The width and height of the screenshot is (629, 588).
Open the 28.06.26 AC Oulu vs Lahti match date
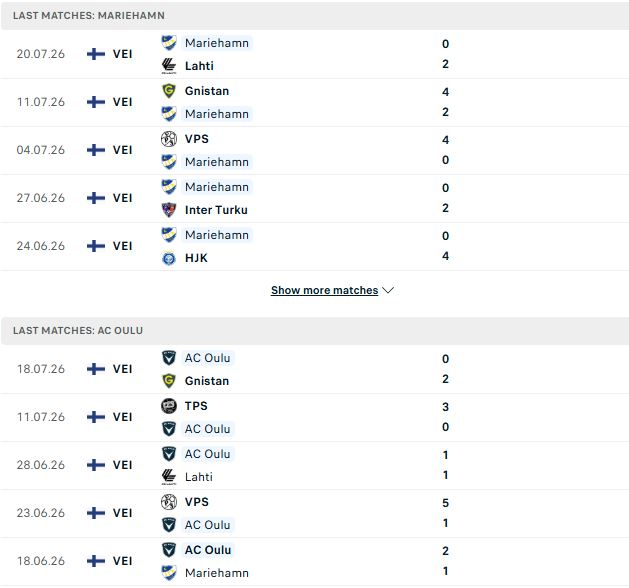pos(41,465)
